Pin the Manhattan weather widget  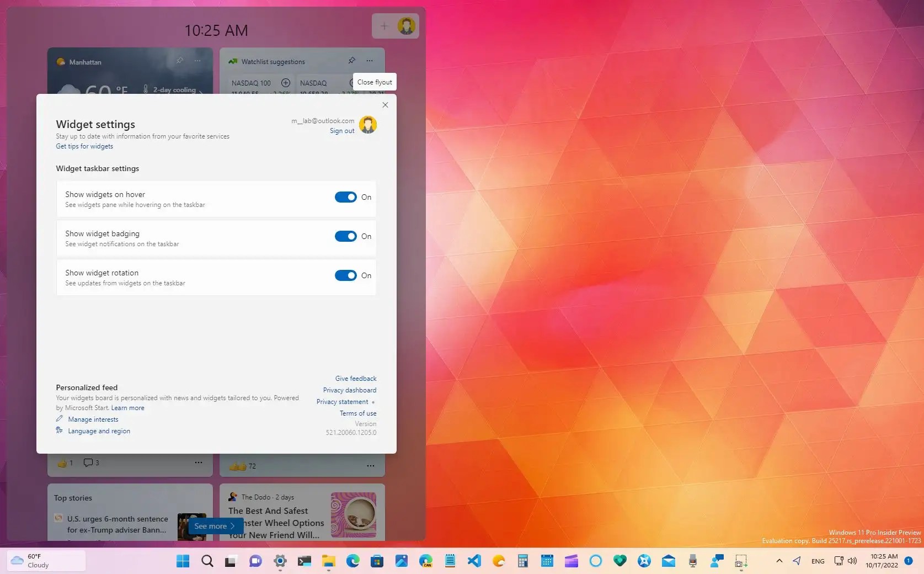click(x=179, y=61)
